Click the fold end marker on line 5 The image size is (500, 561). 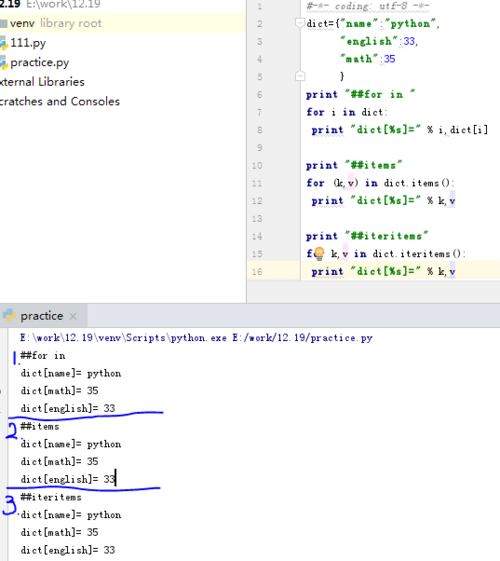pos(300,76)
